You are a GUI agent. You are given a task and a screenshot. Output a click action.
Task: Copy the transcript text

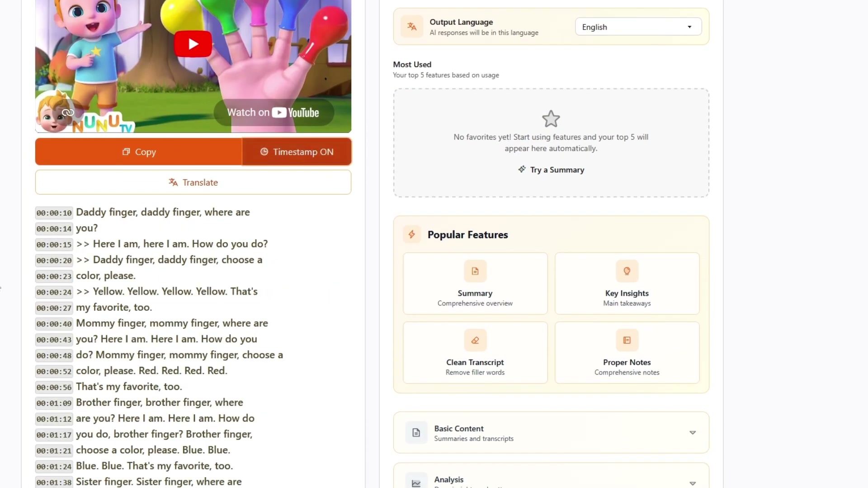point(139,152)
